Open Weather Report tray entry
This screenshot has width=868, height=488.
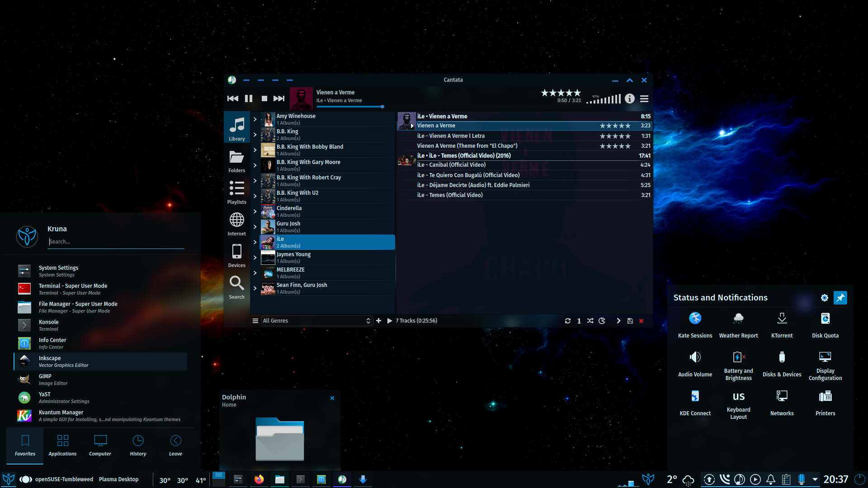pyautogui.click(x=739, y=324)
